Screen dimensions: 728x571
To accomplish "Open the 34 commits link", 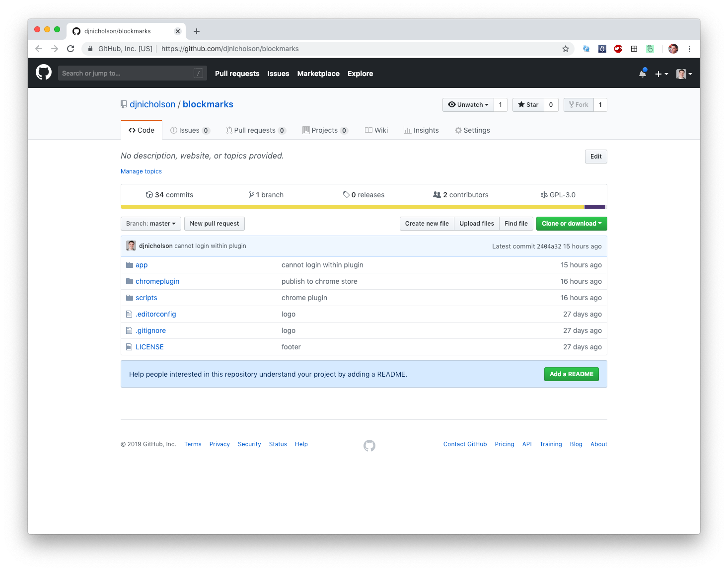I will (169, 195).
